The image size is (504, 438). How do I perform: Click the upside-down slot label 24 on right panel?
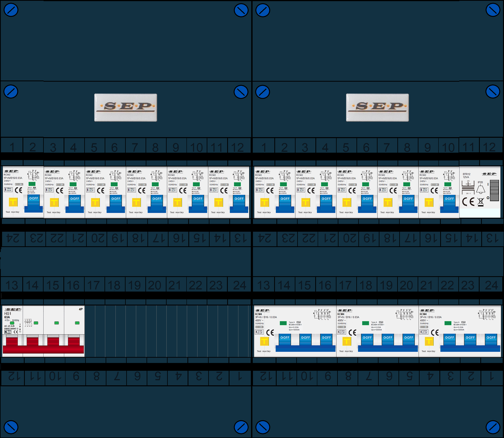265,238
